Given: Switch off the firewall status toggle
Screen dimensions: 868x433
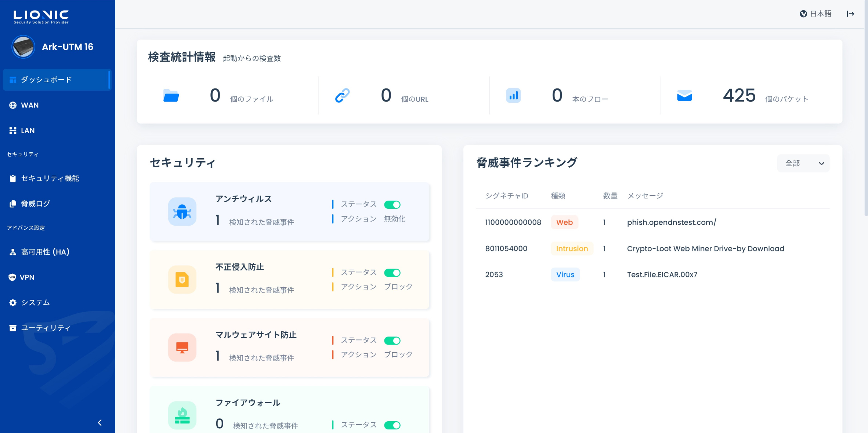Looking at the screenshot, I should (392, 425).
